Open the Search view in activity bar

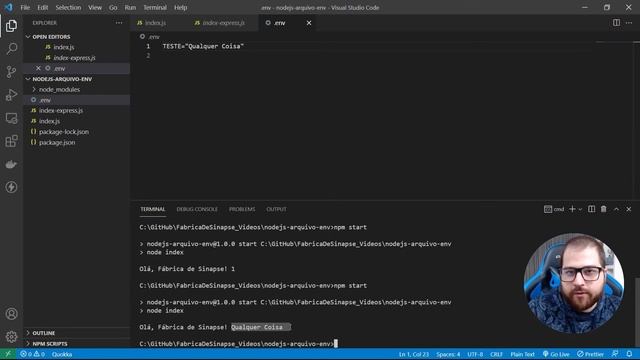[x=11, y=49]
